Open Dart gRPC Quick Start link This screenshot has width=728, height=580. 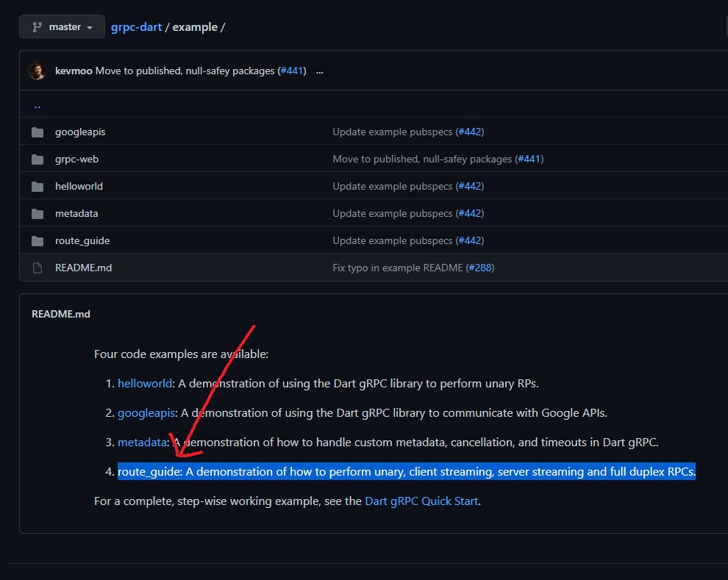(421, 501)
